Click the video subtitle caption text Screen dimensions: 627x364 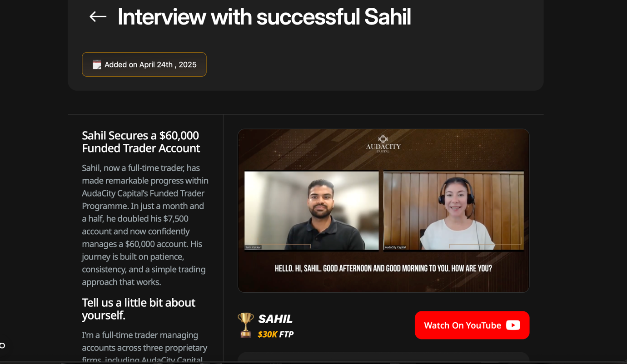pyautogui.click(x=383, y=268)
